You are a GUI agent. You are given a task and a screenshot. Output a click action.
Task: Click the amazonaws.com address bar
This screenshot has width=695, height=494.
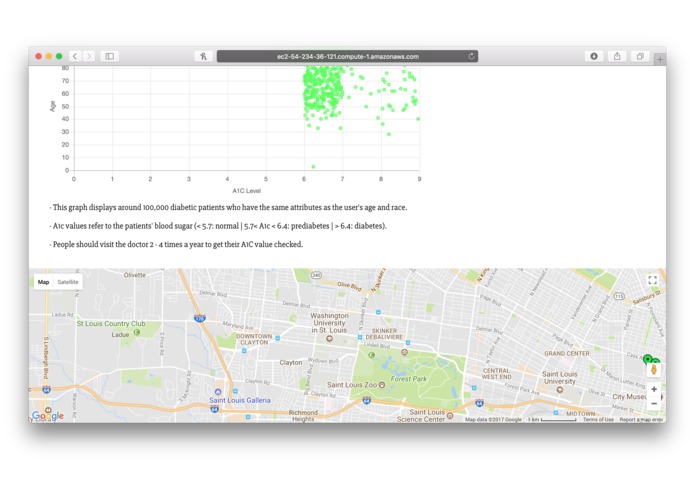click(347, 56)
